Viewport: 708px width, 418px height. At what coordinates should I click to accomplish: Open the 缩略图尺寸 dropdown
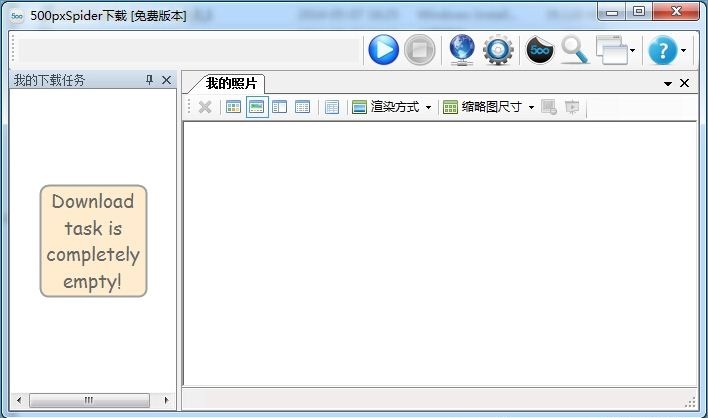(x=489, y=107)
